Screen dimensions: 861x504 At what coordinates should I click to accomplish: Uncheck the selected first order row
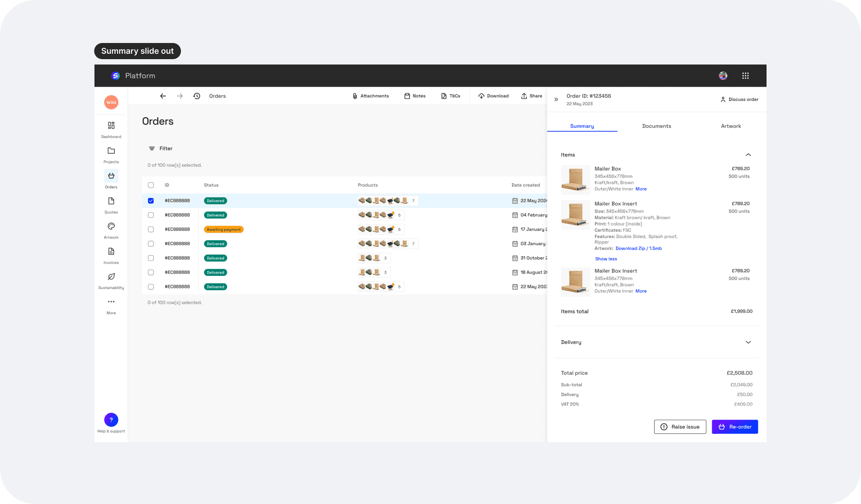151,201
